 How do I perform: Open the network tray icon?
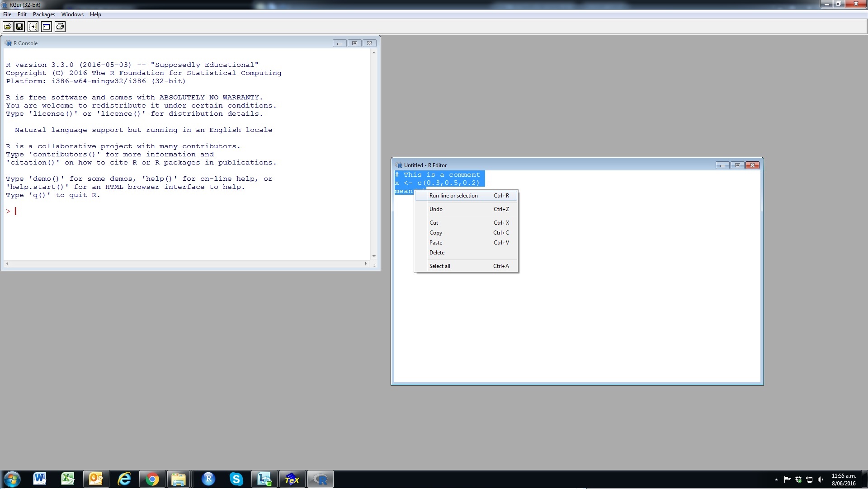click(809, 480)
